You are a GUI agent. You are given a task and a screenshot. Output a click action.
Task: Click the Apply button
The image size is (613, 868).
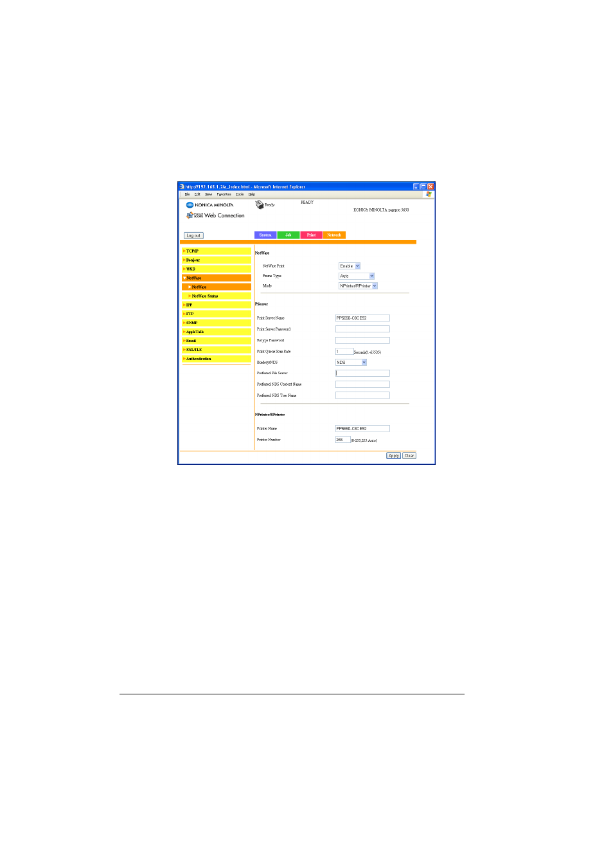pyautogui.click(x=393, y=456)
